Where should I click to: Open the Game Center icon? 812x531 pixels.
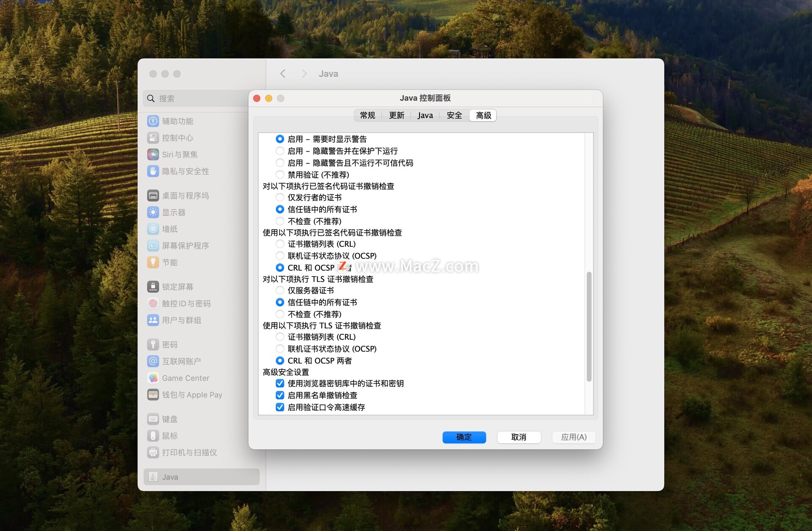click(x=153, y=378)
